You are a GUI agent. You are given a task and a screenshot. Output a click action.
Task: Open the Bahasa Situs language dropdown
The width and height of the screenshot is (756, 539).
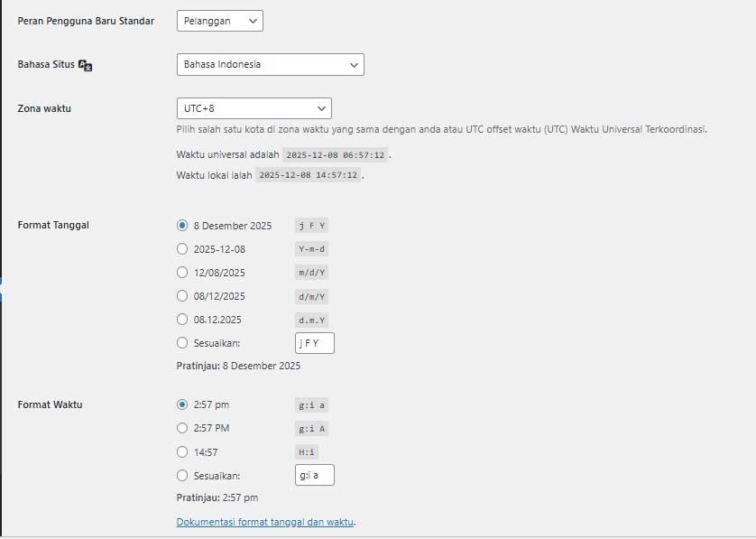tap(270, 64)
